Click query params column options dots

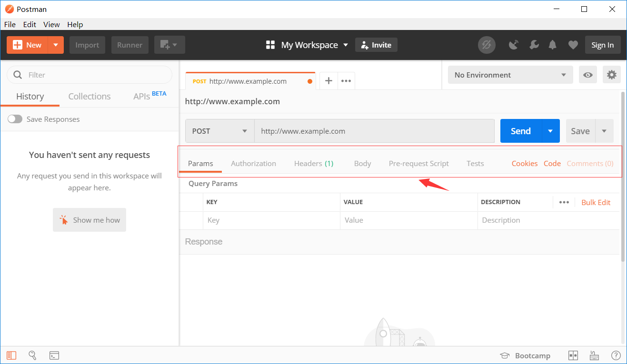click(x=564, y=202)
